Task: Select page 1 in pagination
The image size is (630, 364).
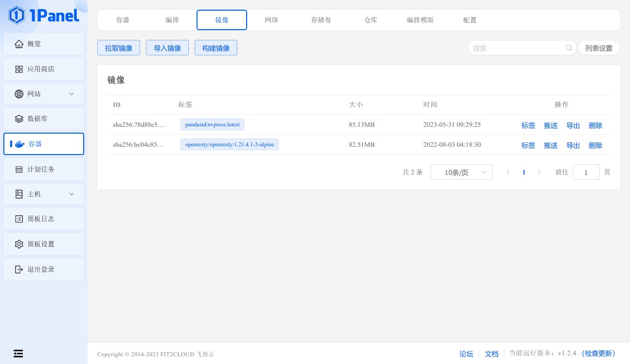Action: [x=524, y=172]
